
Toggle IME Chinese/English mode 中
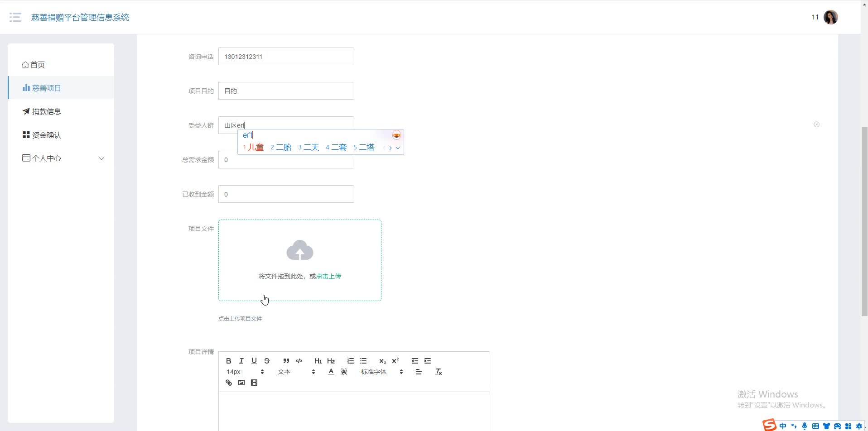(x=783, y=426)
